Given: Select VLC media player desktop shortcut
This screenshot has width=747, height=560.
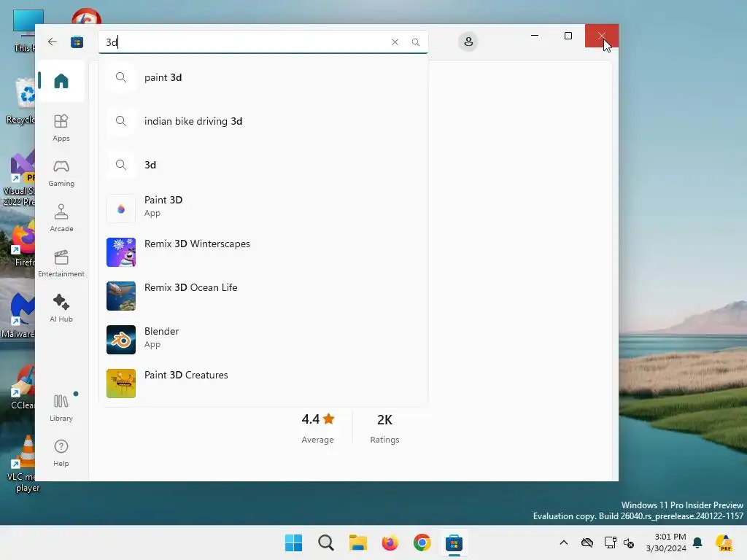Looking at the screenshot, I should coord(24,464).
